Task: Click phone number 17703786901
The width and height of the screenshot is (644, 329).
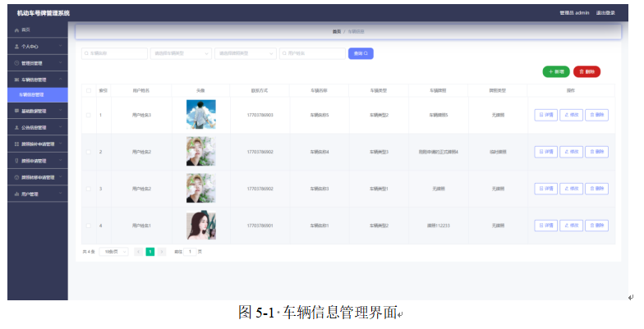Action: click(x=260, y=226)
